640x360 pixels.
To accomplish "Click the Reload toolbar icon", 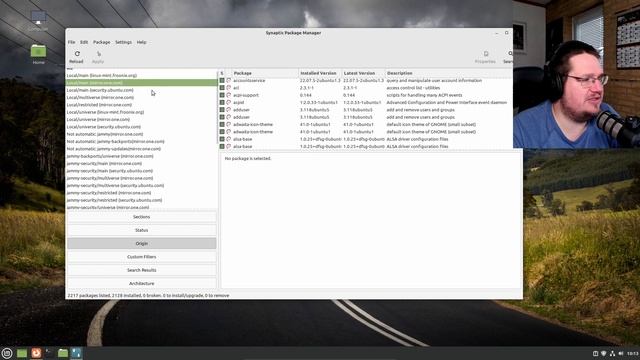I will 77,54.
